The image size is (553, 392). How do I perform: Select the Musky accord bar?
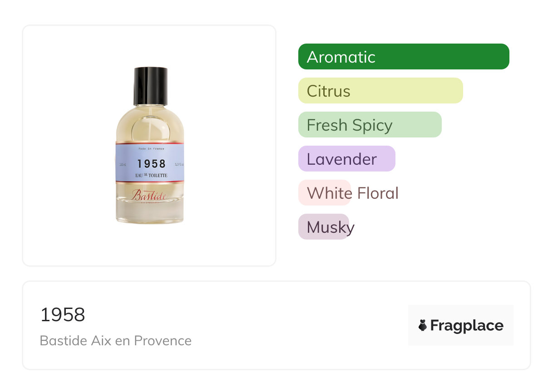[x=323, y=227]
